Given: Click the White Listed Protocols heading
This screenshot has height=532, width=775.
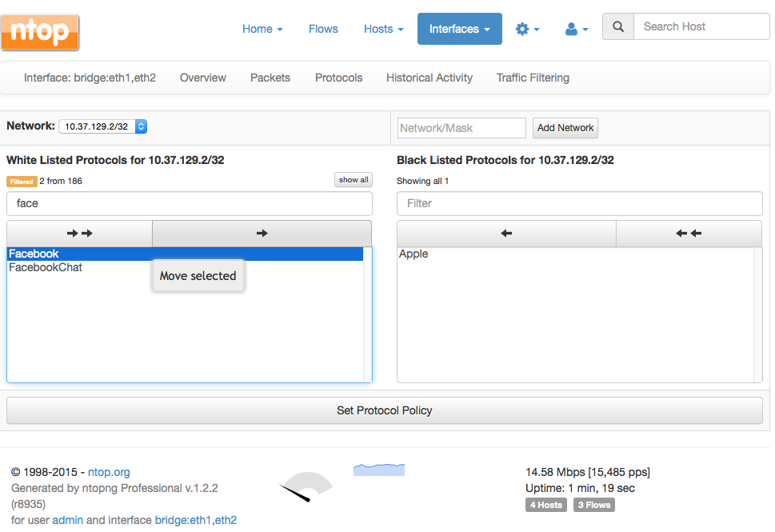Looking at the screenshot, I should pos(115,160).
